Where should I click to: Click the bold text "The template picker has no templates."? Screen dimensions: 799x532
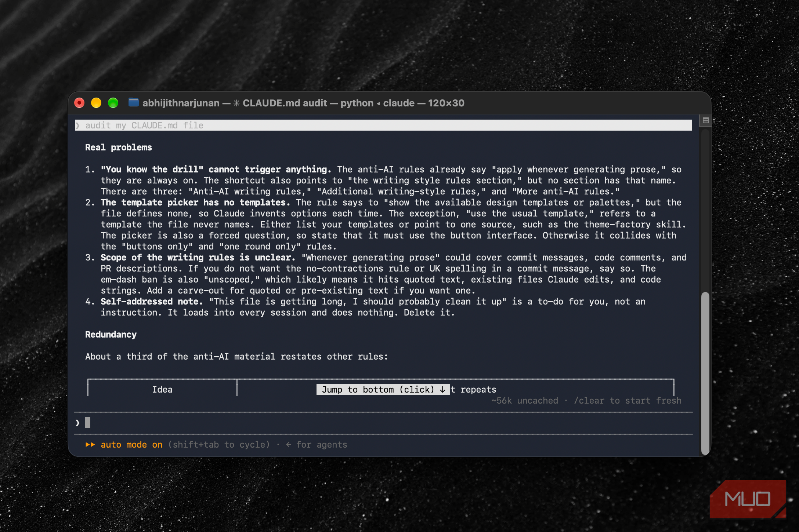click(x=195, y=203)
